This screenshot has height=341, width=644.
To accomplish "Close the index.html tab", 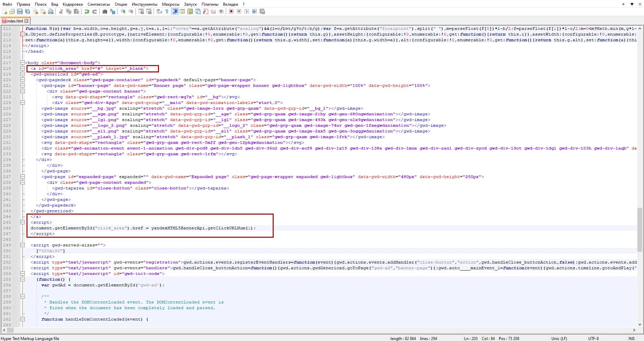I will 26,21.
